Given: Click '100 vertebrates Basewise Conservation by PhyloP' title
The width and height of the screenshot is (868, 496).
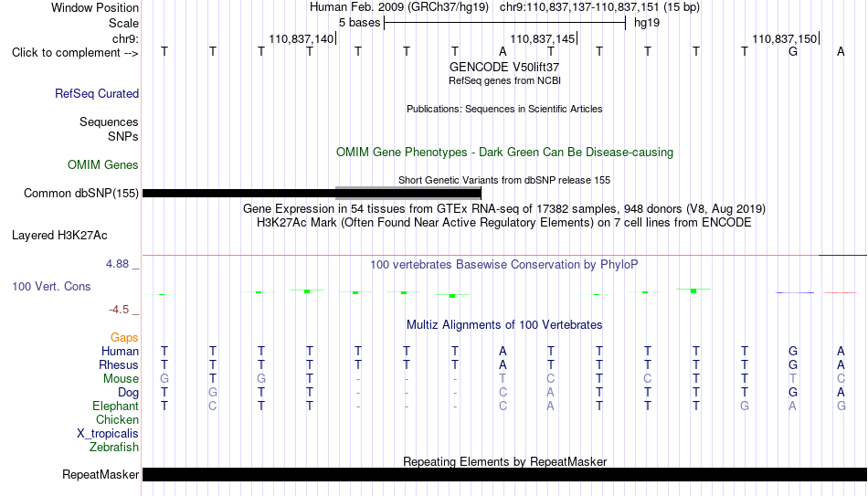Looking at the screenshot, I should click(504, 265).
